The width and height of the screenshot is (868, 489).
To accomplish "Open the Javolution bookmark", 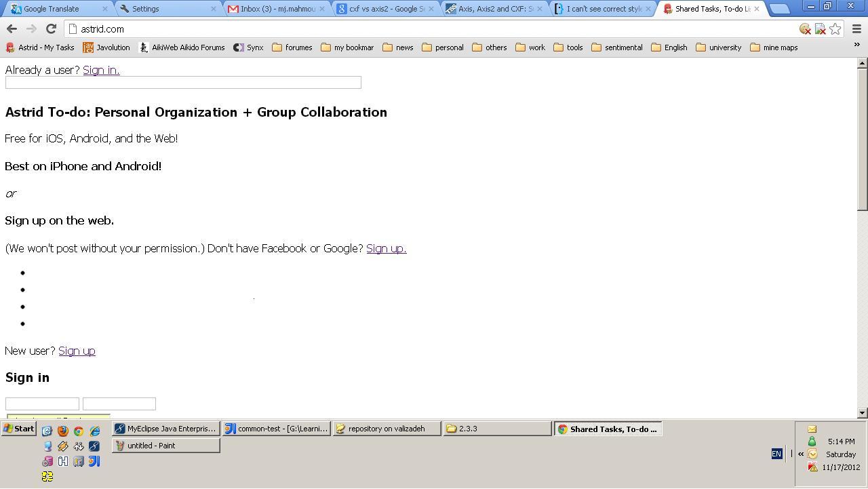I will coord(106,47).
